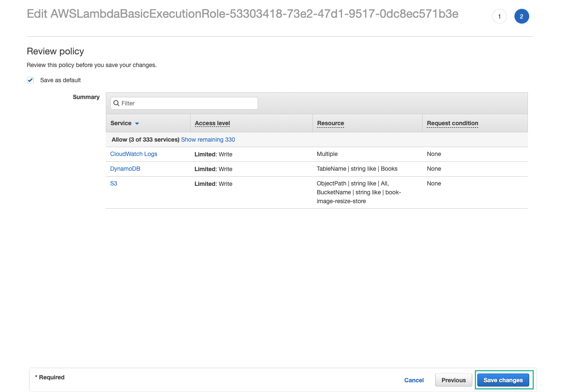Toggle the Save as default checkbox
Image resolution: width=568 pixels, height=392 pixels.
(x=30, y=80)
